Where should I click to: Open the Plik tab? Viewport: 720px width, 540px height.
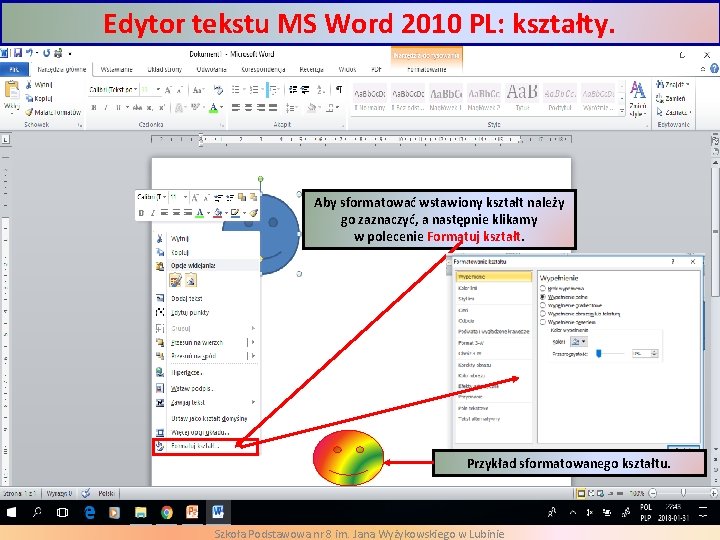pos(14,69)
